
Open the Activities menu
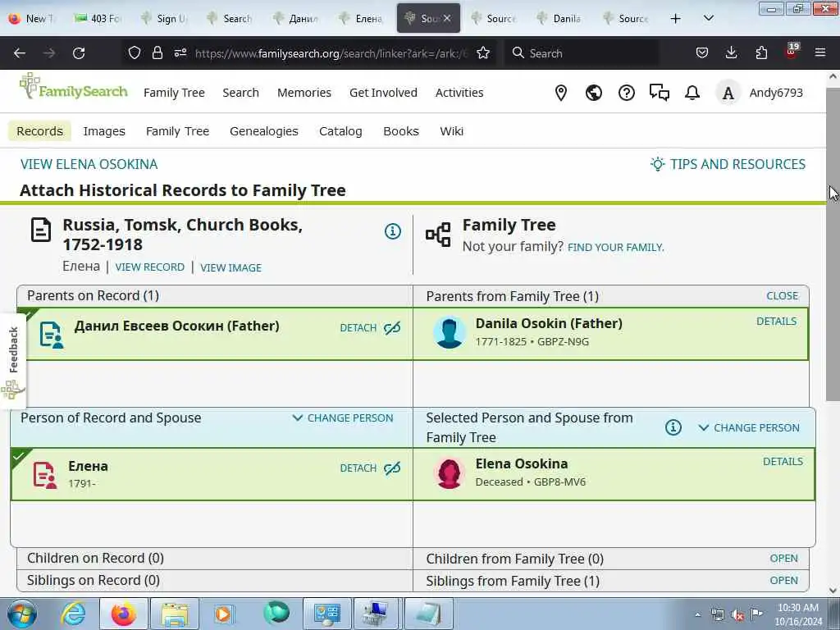click(459, 93)
